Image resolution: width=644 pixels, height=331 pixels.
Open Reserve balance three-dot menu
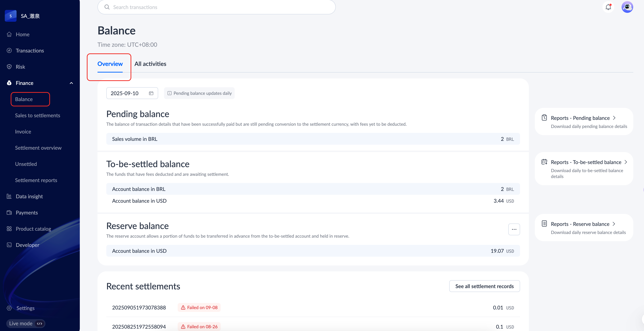tap(514, 229)
